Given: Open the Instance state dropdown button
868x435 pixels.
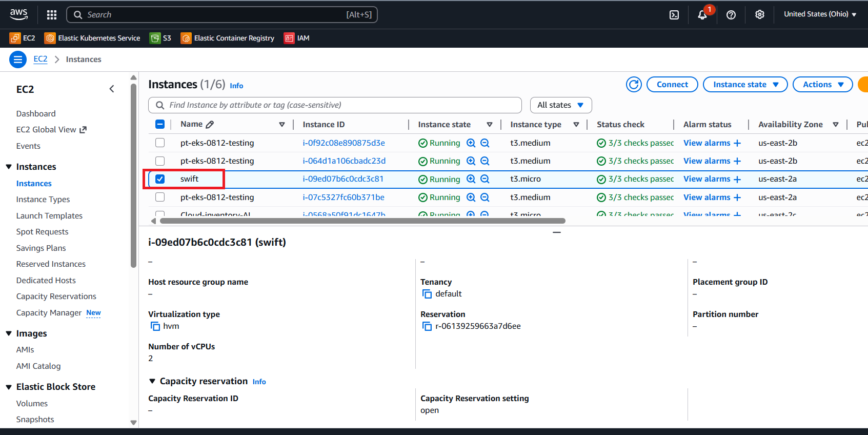Looking at the screenshot, I should pos(745,85).
